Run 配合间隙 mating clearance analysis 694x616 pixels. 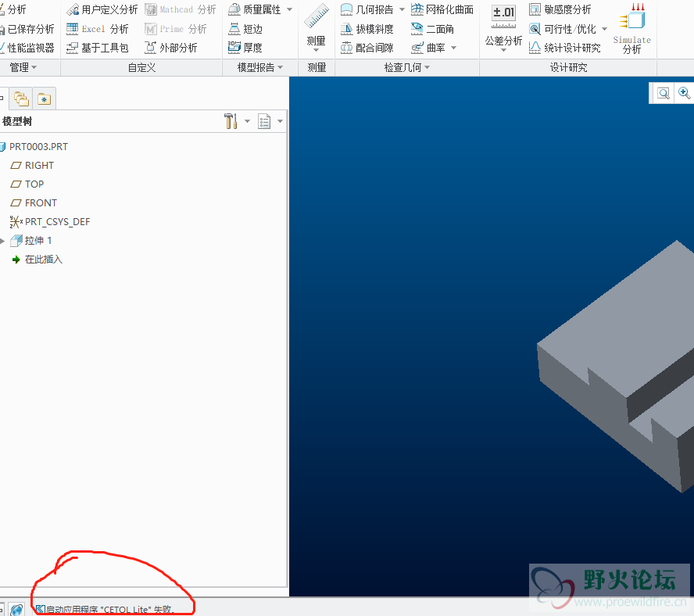(x=367, y=48)
